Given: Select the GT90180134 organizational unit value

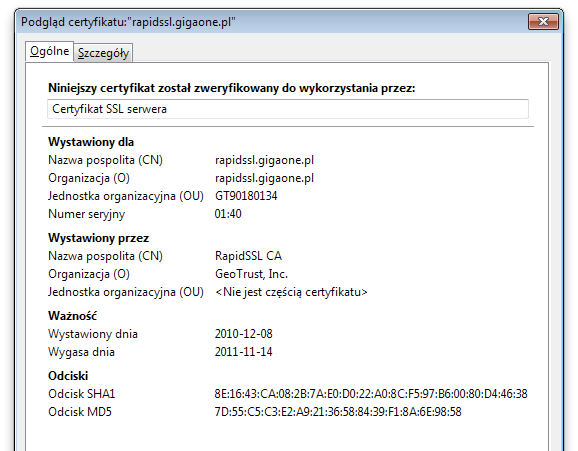Looking at the screenshot, I should point(246,196).
